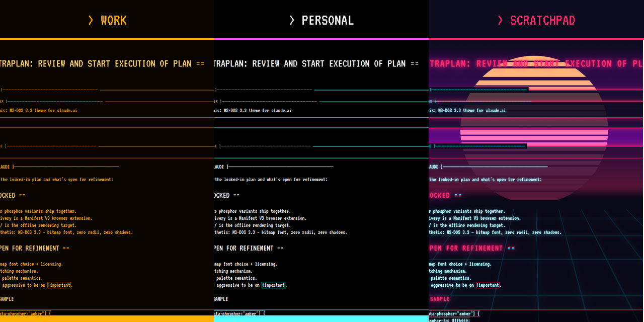This screenshot has height=322, width=644.
Task: Click the ULTRAPLAN heading in WORK column
Action: 101,63
